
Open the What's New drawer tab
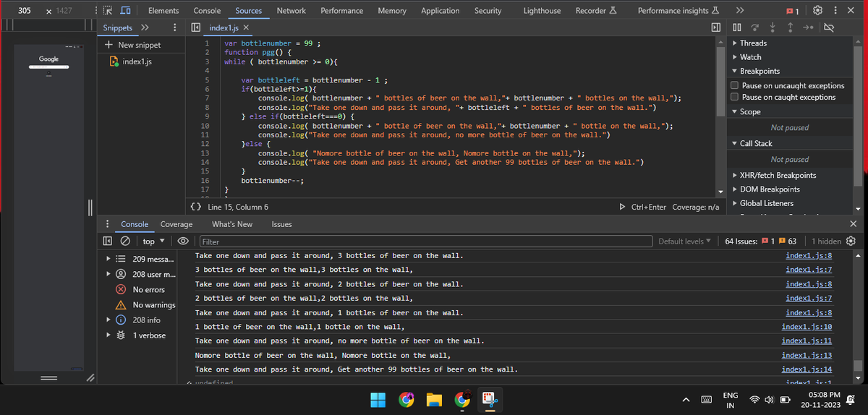click(232, 224)
